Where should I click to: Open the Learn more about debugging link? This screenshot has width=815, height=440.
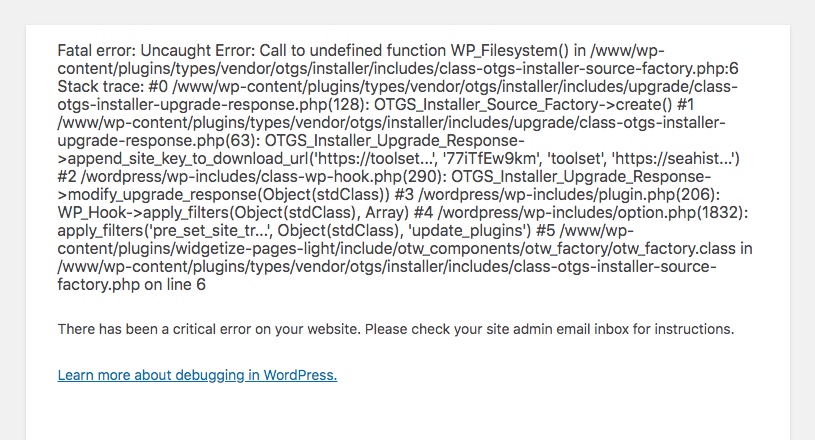coord(197,375)
